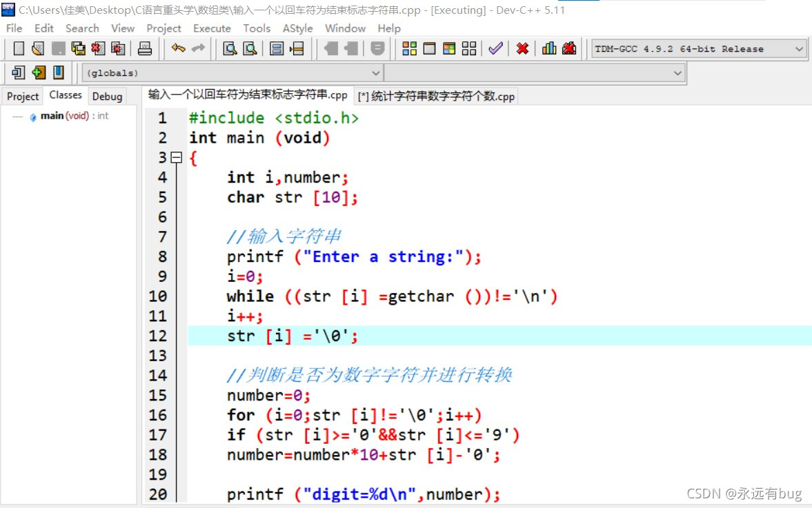
Task: Collapse the code fold at line 3
Action: click(x=177, y=157)
